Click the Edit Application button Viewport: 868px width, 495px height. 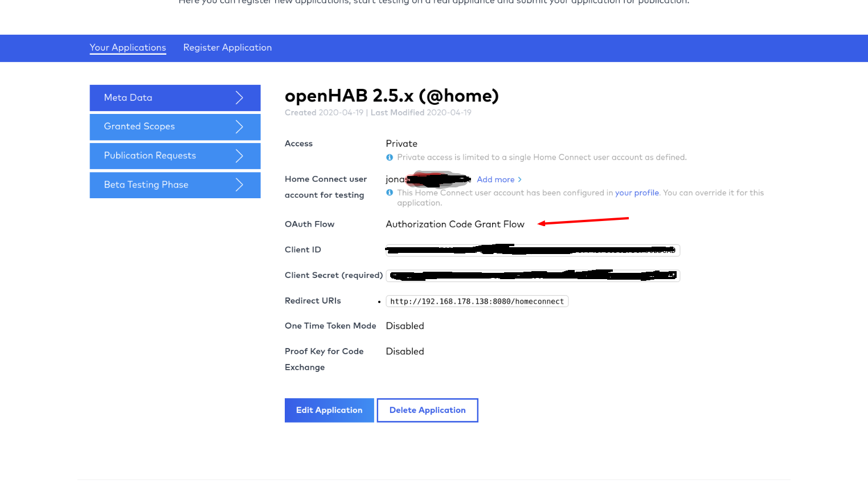click(329, 410)
